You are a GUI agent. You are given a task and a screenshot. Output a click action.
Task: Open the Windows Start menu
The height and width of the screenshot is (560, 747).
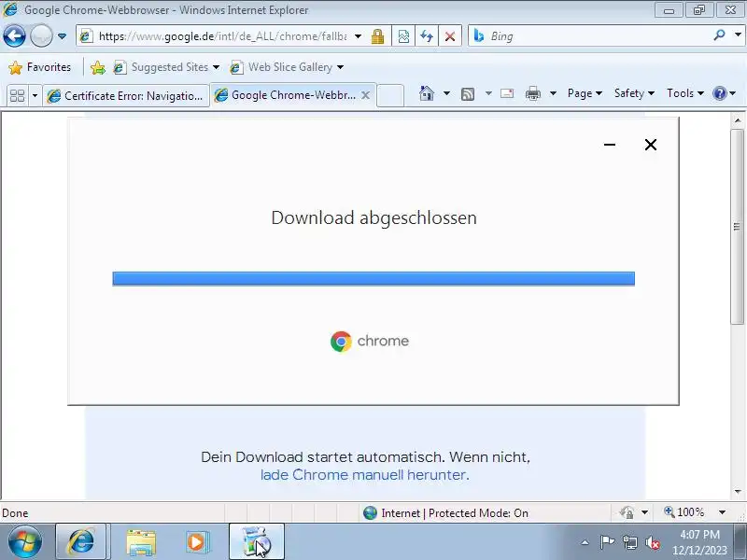25,542
